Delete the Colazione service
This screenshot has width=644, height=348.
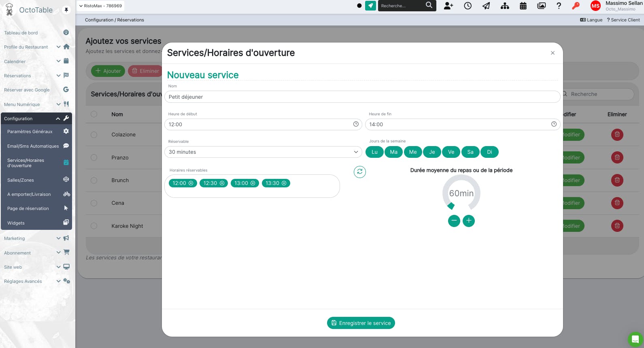click(617, 135)
